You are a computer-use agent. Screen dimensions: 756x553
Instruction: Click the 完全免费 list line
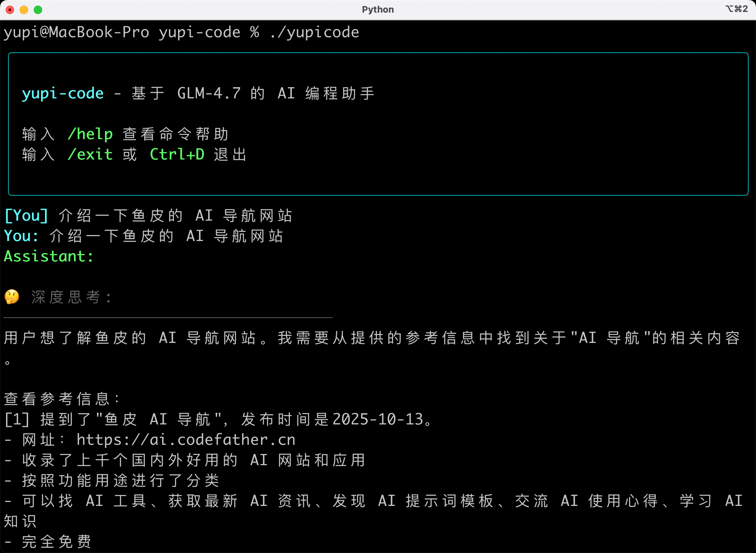tap(56, 542)
